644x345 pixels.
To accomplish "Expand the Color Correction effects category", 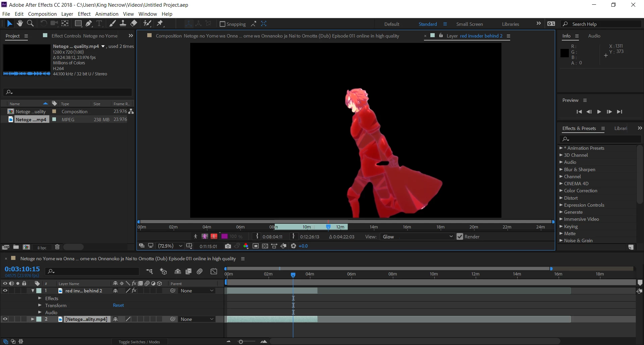I will click(561, 191).
